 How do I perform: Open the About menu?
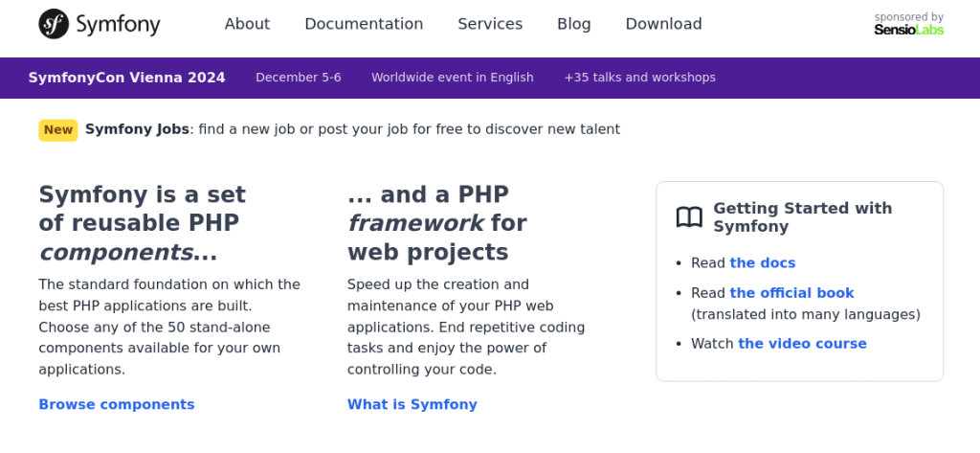(x=247, y=24)
